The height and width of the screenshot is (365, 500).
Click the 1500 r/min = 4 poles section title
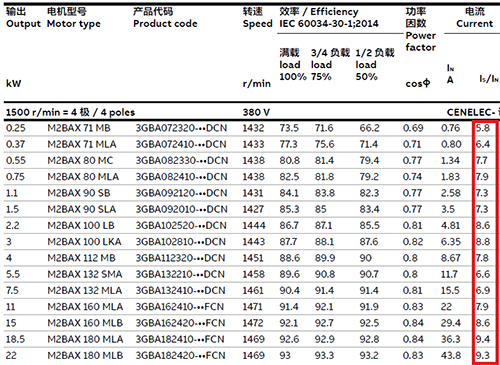(70, 112)
